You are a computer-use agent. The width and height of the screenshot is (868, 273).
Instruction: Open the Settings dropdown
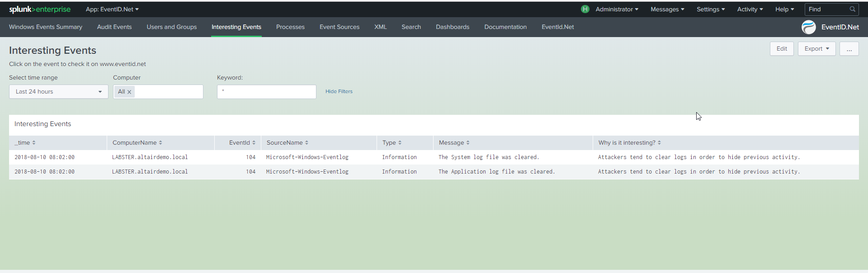(x=711, y=9)
